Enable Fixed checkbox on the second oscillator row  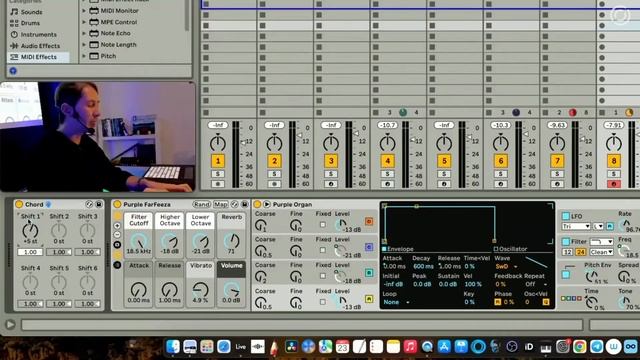323,250
